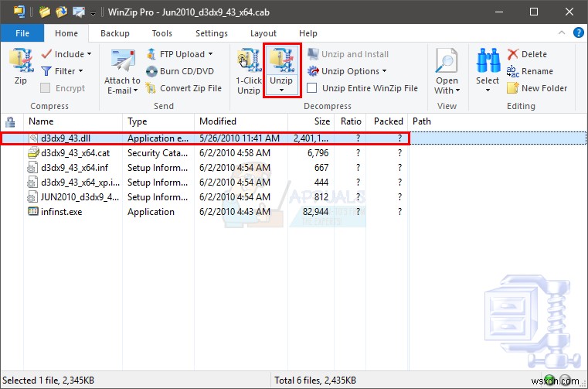Screen dimensions: 588x389
Task: Switch to the Layout tab
Action: pyautogui.click(x=263, y=33)
